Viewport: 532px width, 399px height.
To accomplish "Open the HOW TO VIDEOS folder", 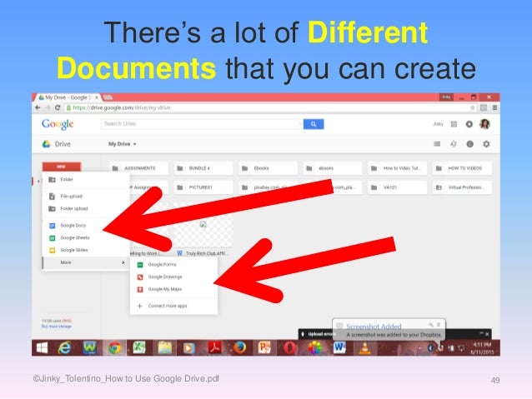I will click(x=462, y=168).
